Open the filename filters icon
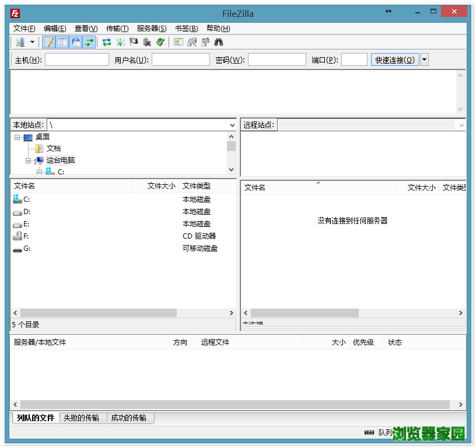476x448 pixels. click(178, 42)
